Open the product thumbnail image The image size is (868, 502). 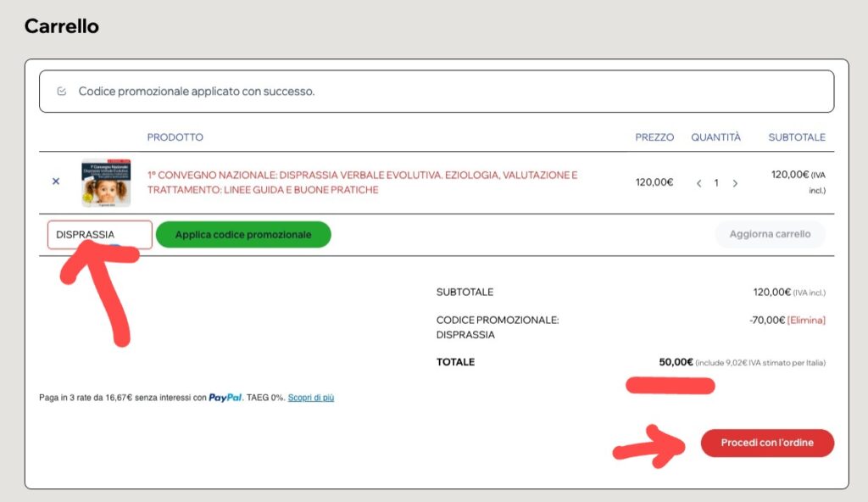[106, 182]
